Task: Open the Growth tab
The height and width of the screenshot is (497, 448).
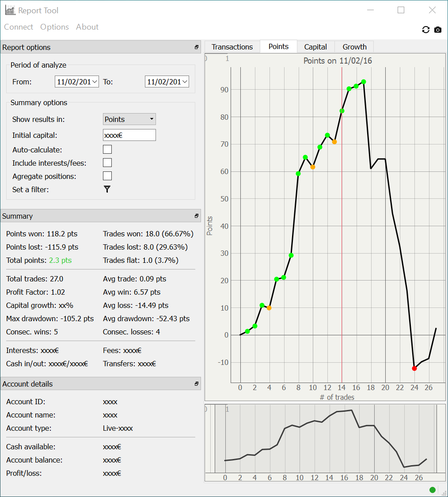Action: [354, 47]
